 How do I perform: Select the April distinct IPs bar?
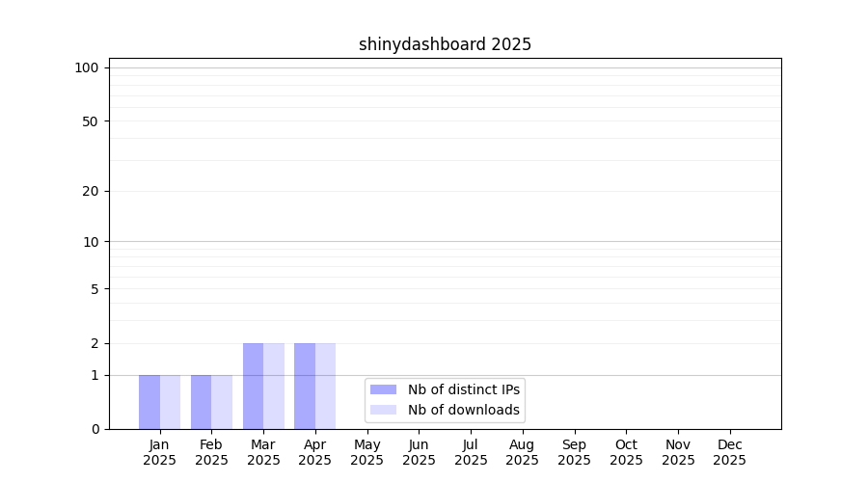point(305,386)
